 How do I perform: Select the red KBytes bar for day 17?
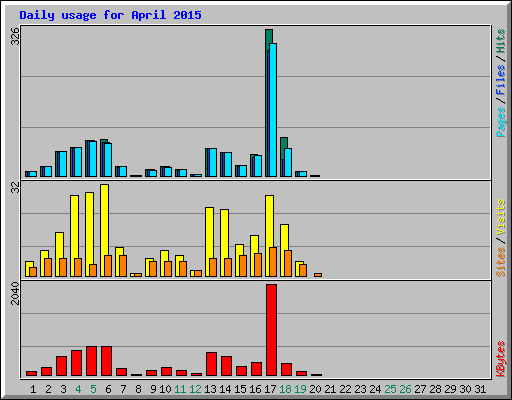(271, 330)
